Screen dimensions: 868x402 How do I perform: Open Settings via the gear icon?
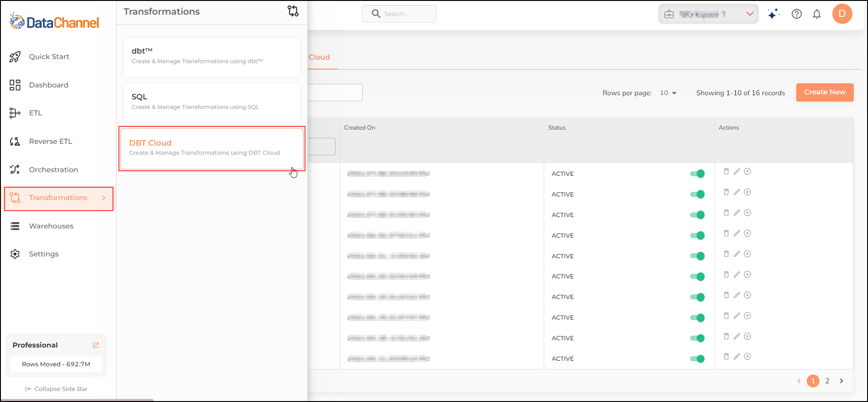coord(15,254)
